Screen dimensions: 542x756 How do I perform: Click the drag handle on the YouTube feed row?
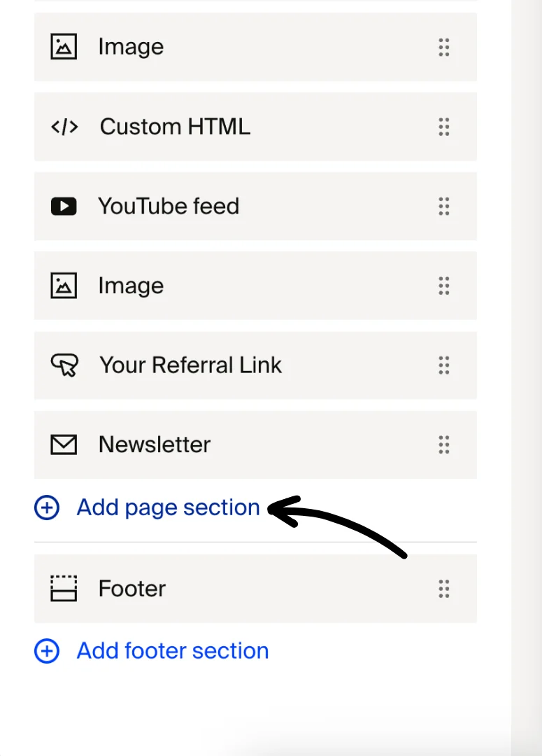[444, 206]
